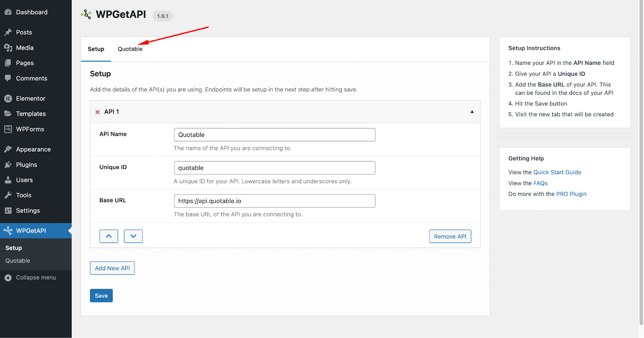This screenshot has width=644, height=338.
Task: Switch to the Setup tab
Action: pyautogui.click(x=96, y=49)
